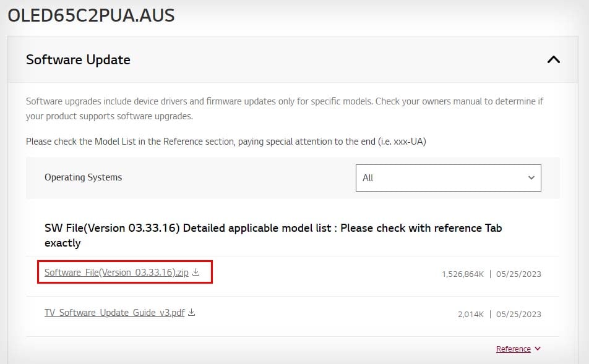Open the Operating Systems dropdown
589x364 pixels.
(448, 178)
